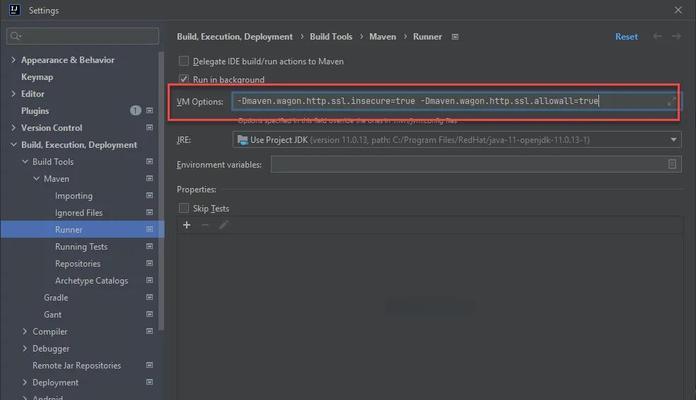Click the settings tree vertical scrollbar

[x=162, y=191]
